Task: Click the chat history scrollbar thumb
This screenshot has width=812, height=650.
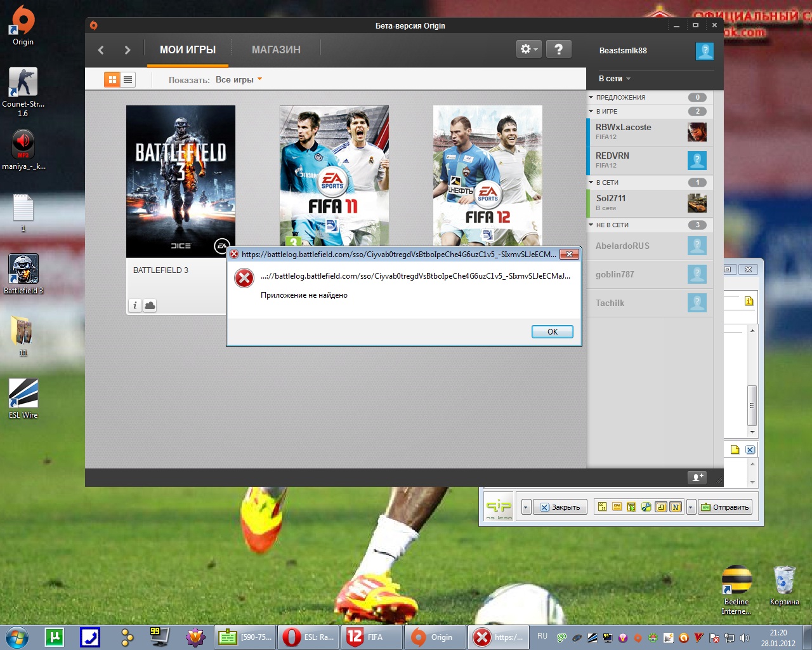Action: [x=752, y=406]
